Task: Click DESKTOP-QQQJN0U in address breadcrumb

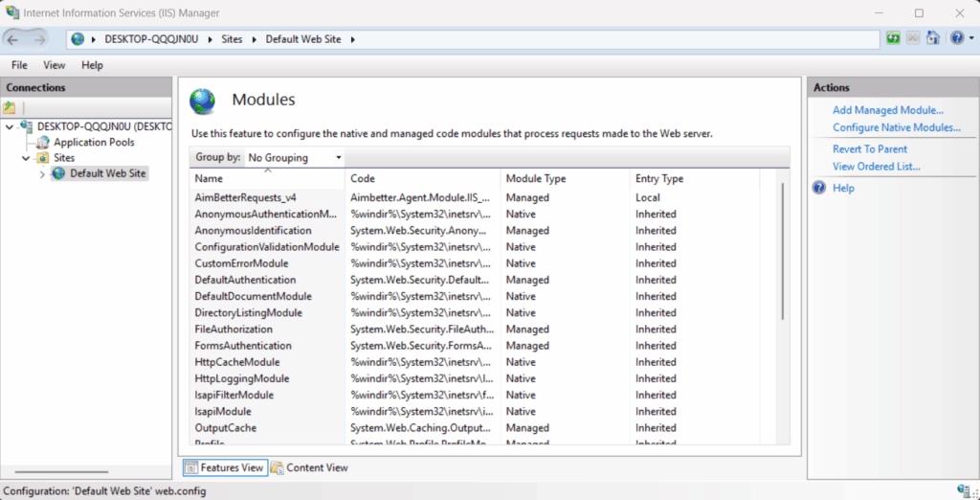Action: [x=151, y=39]
